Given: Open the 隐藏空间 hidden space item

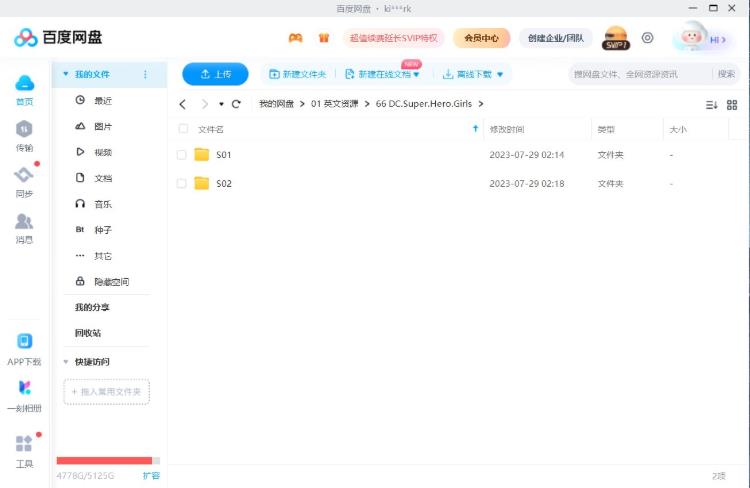Looking at the screenshot, I should (x=109, y=281).
